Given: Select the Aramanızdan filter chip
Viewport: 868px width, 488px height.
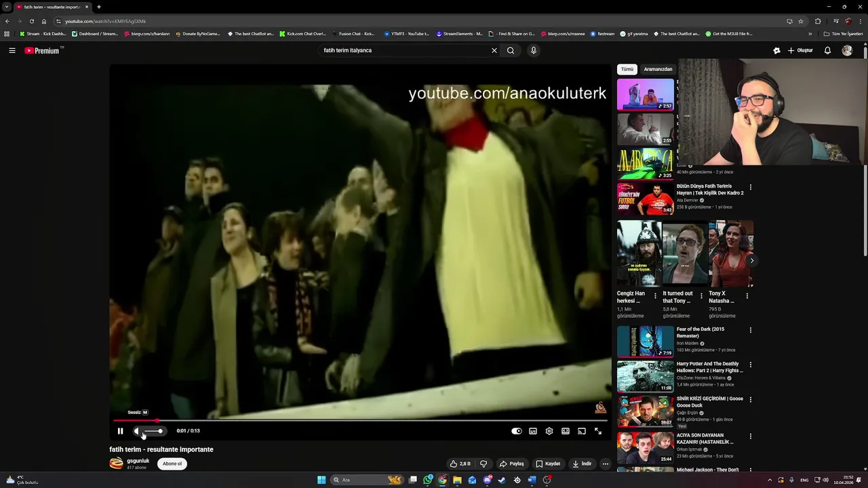Looking at the screenshot, I should click(x=658, y=69).
